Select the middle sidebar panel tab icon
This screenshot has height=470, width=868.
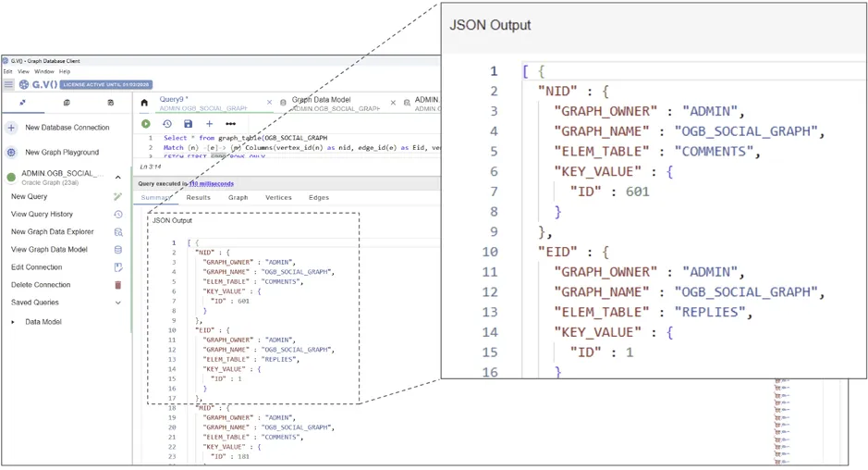pyautogui.click(x=67, y=103)
